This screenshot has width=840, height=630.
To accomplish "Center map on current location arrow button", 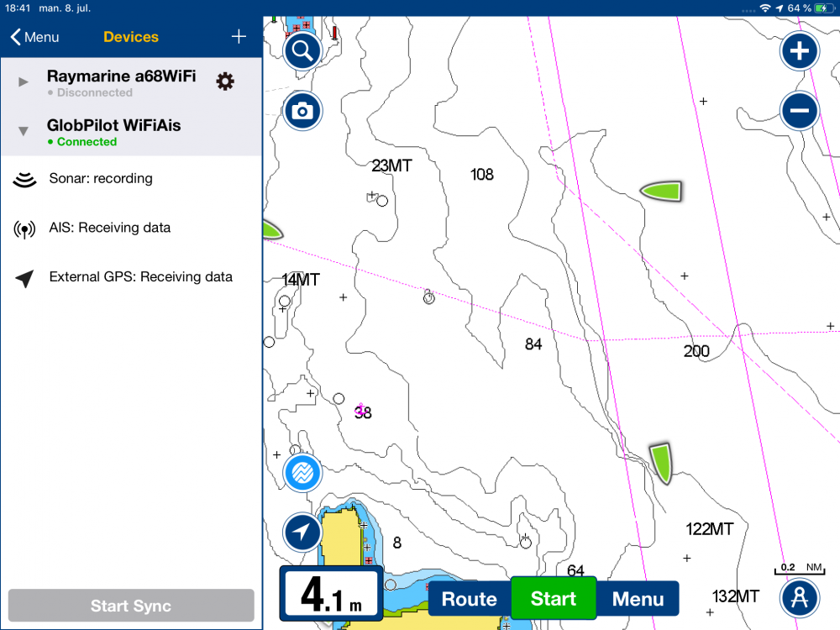I will 302,533.
